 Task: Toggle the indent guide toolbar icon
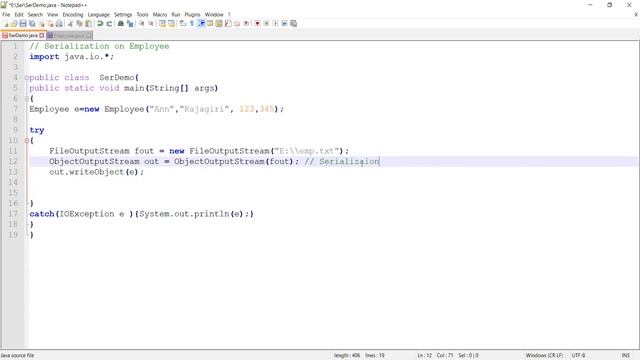(202, 24)
